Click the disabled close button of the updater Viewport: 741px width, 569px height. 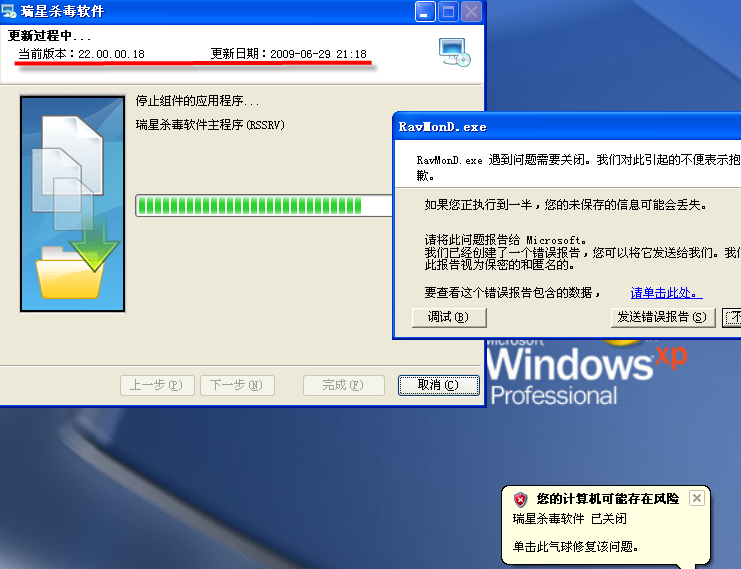pyautogui.click(x=471, y=11)
